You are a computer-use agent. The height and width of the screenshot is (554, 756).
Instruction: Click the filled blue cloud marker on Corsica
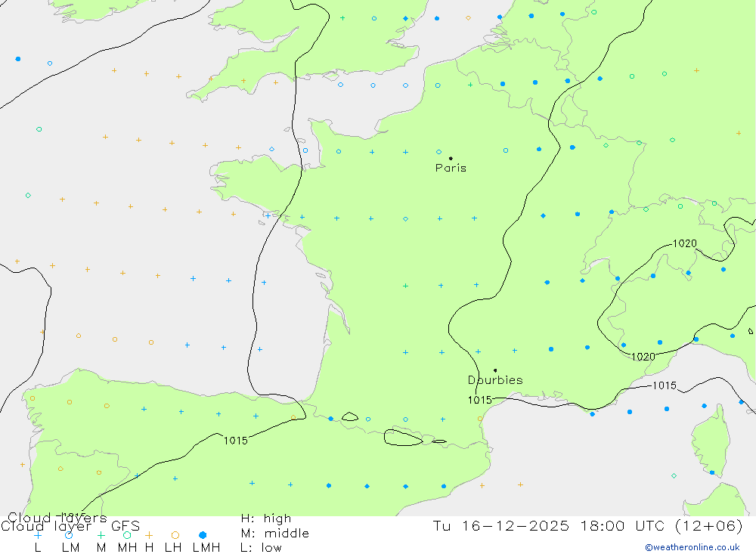pyautogui.click(x=712, y=472)
